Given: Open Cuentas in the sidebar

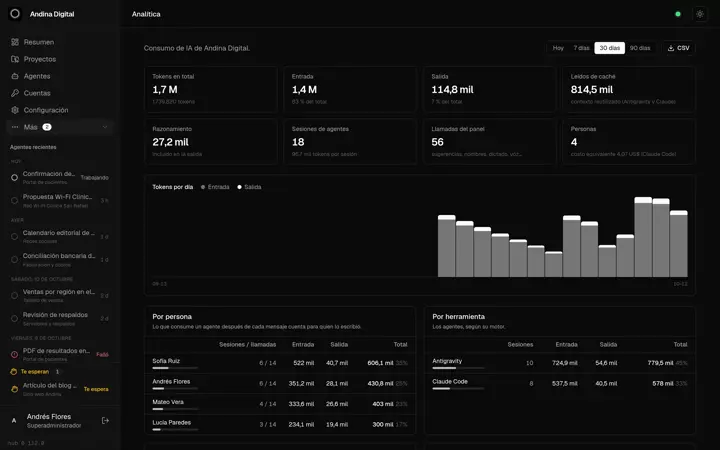Looking at the screenshot, I should tap(60, 93).
